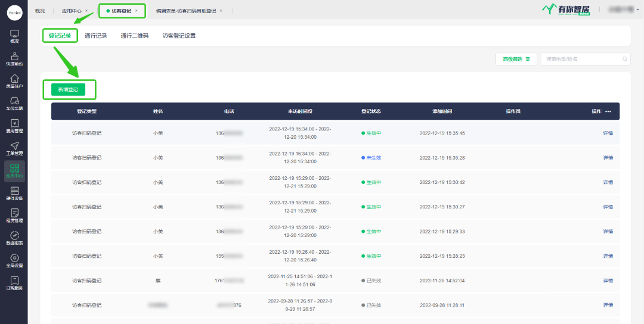644x324 pixels.
Task: Click the 新增登记 button
Action: point(68,89)
